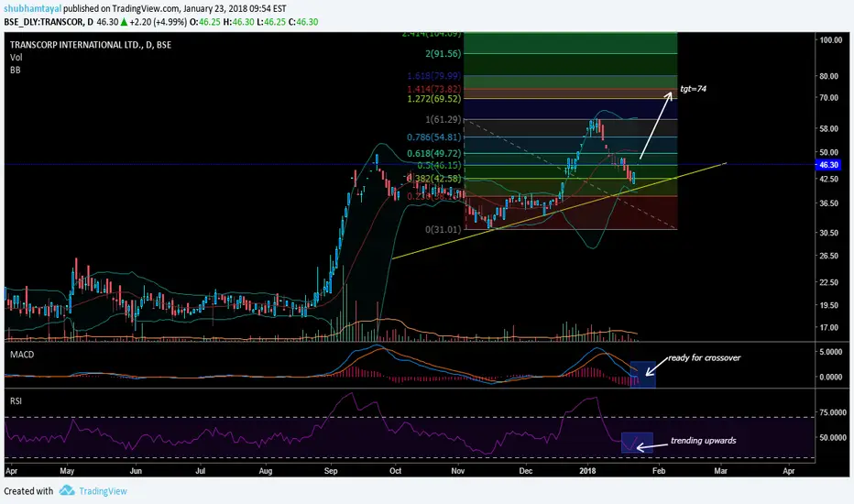The height and width of the screenshot is (504, 854).
Task: Select Fibonacci level 1(61.29) label
Action: (x=443, y=119)
